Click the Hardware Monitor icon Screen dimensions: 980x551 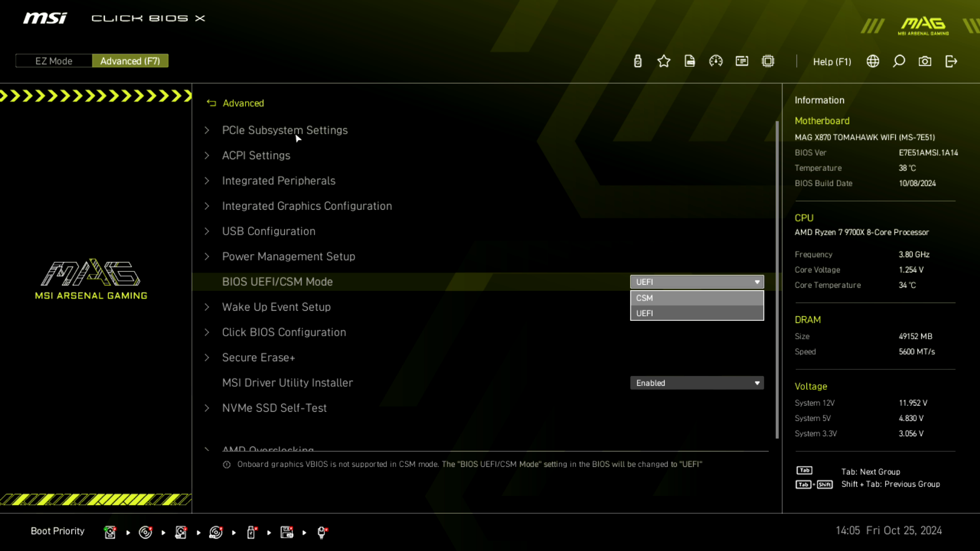716,61
